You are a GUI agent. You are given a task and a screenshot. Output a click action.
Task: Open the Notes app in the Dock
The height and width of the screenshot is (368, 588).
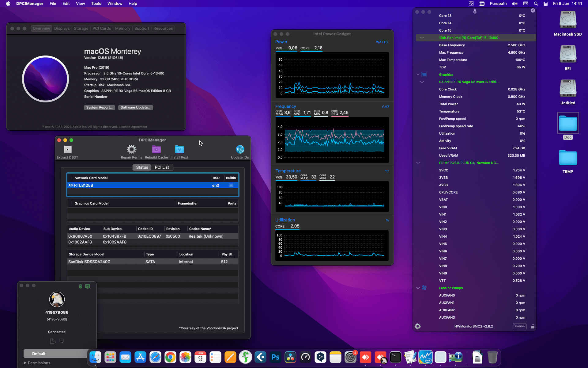(335, 357)
